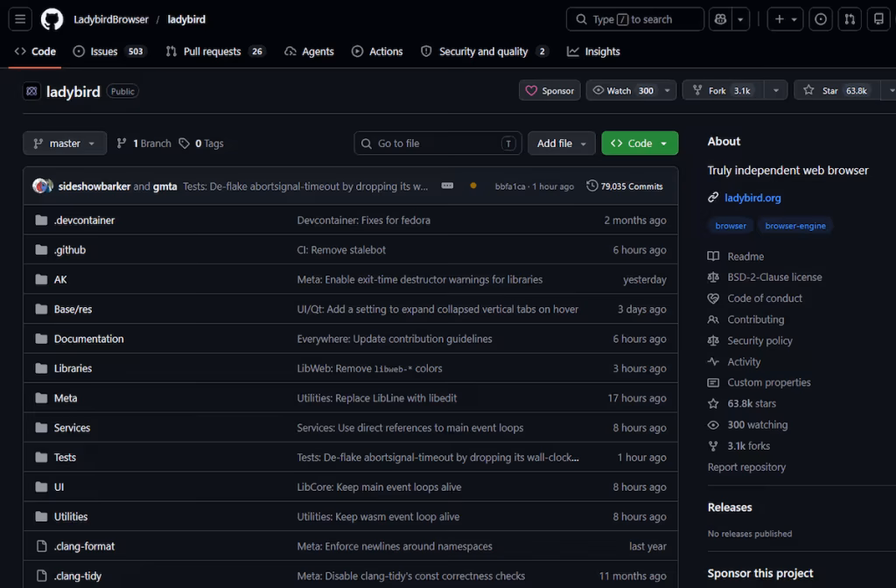Switch to the Code tab
Image resolution: width=896 pixels, height=588 pixels.
(x=35, y=52)
